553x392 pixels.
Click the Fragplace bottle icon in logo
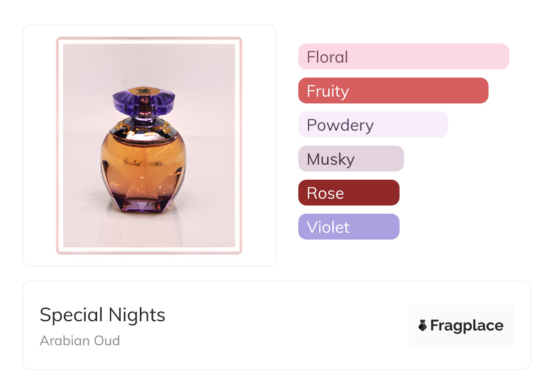click(423, 325)
